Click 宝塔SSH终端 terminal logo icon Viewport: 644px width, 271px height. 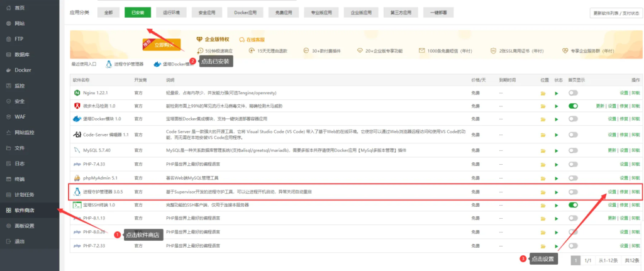tap(76, 204)
